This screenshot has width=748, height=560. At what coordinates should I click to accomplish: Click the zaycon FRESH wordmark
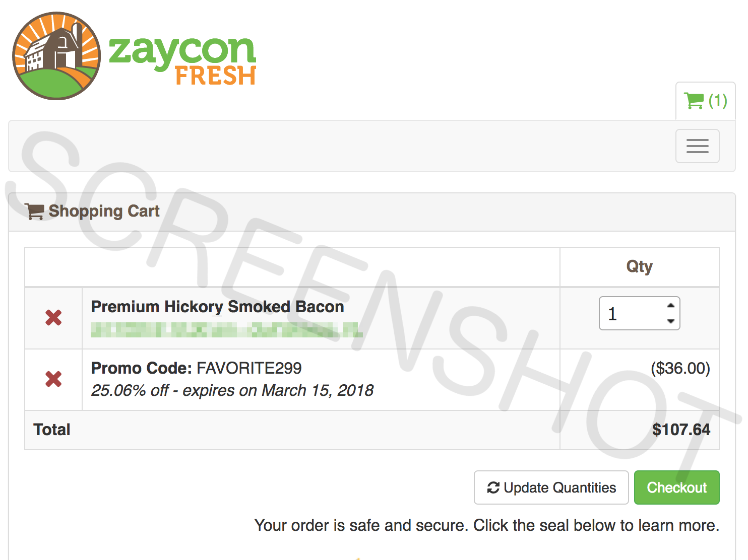pyautogui.click(x=182, y=60)
